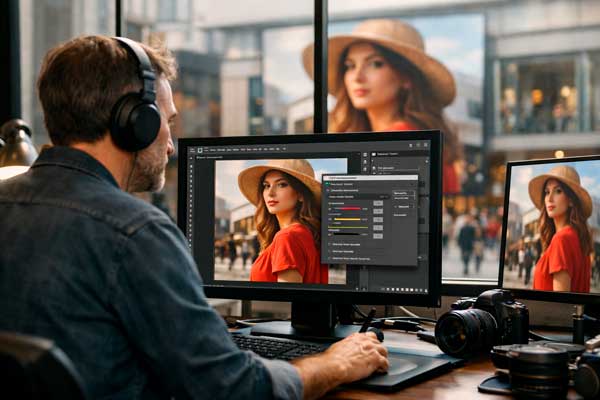This screenshot has width=600, height=400.
Task: Click the topmost button on the dialog's right side
Action: (404, 193)
